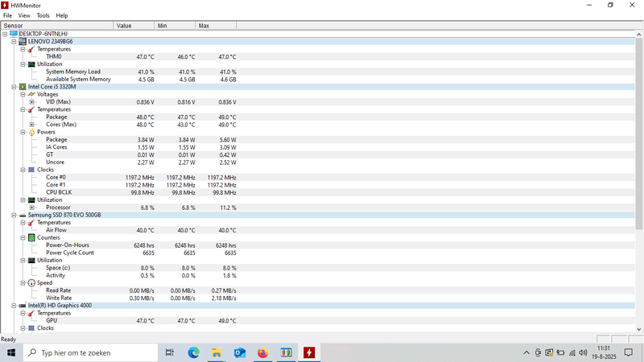Screen dimensions: 644x362
Task: Expand the VID (Max) voltages entry
Action: (x=32, y=102)
